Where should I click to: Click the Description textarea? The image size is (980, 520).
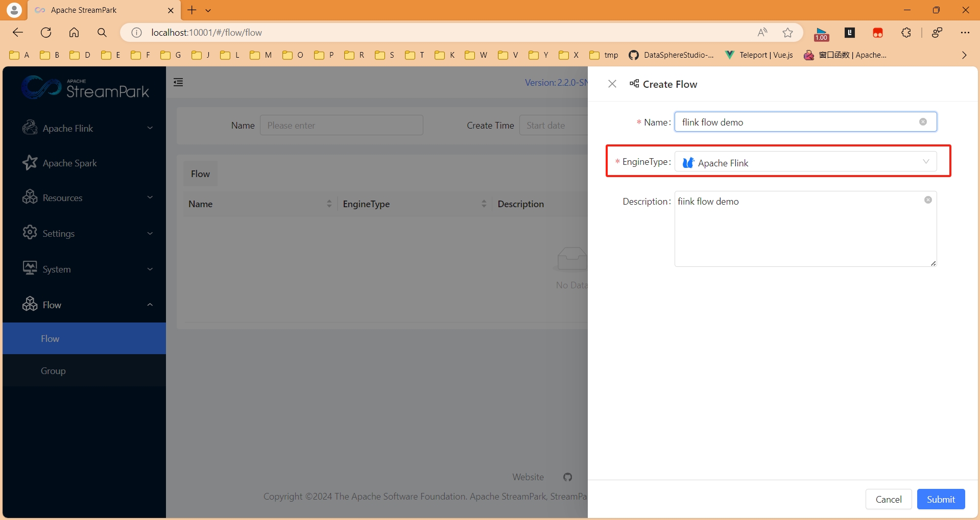pos(805,229)
